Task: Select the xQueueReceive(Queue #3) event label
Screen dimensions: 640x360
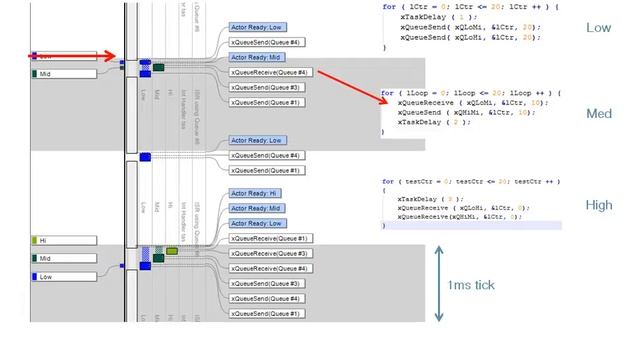Action: click(271, 253)
